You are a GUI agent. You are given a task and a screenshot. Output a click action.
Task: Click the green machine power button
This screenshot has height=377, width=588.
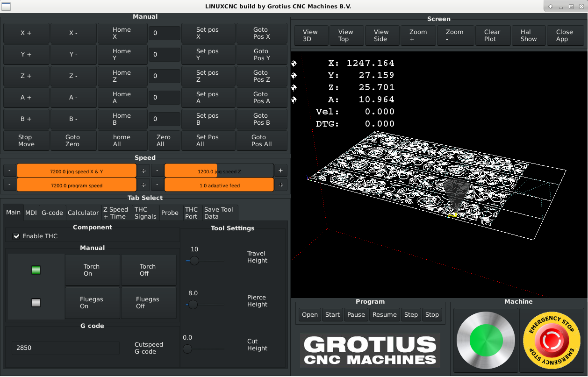tap(485, 341)
